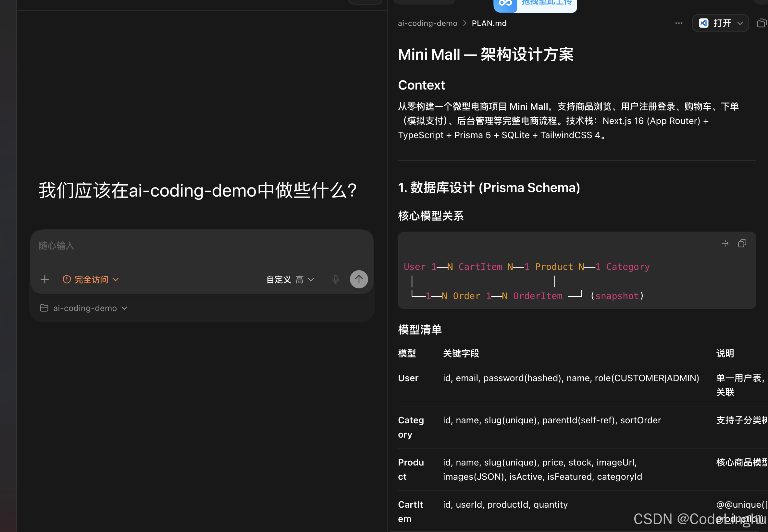768x532 pixels.
Task: Click the folder icon beside ai-coding-demo
Action: [44, 308]
